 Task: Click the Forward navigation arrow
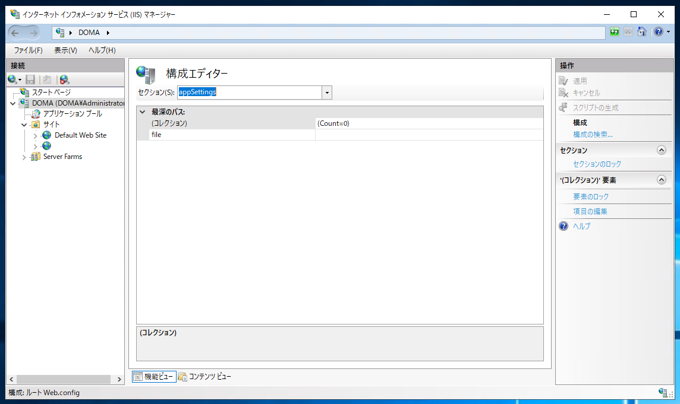point(33,33)
